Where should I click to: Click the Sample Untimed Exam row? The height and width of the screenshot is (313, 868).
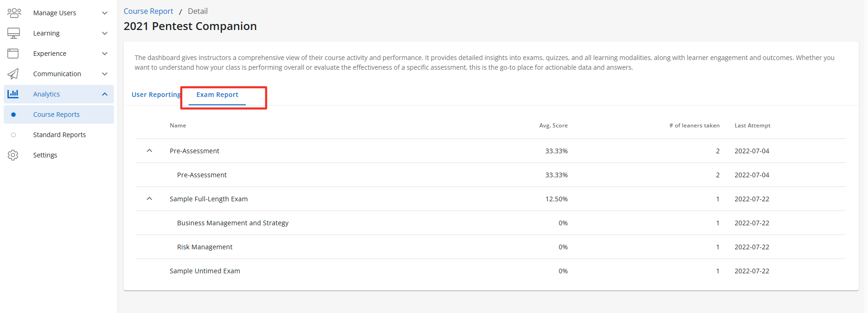205,271
